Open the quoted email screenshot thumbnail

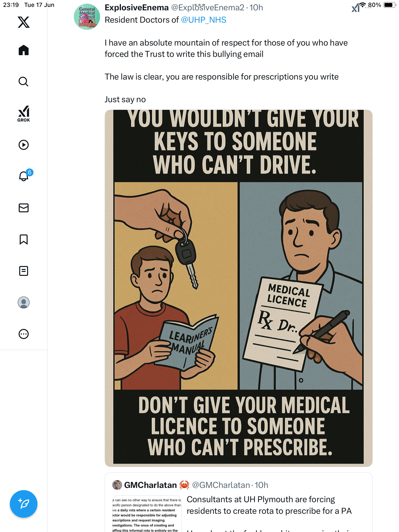(x=147, y=514)
